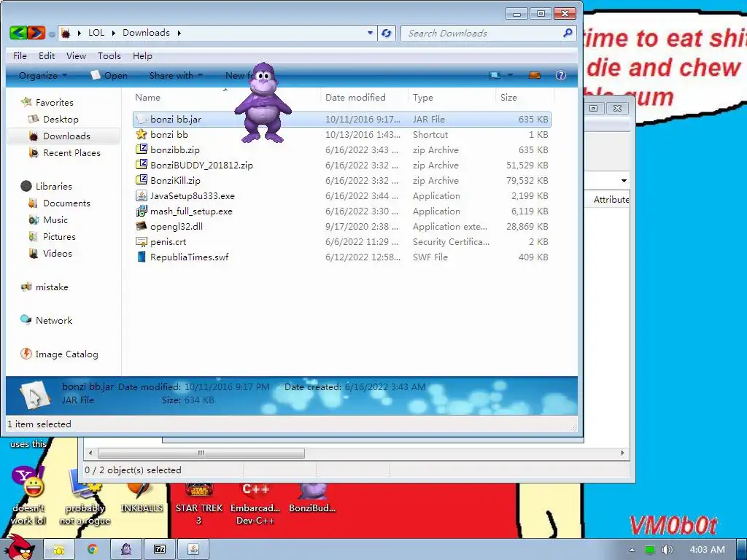Open the Tools menu
This screenshot has height=560, width=747.
tap(109, 55)
